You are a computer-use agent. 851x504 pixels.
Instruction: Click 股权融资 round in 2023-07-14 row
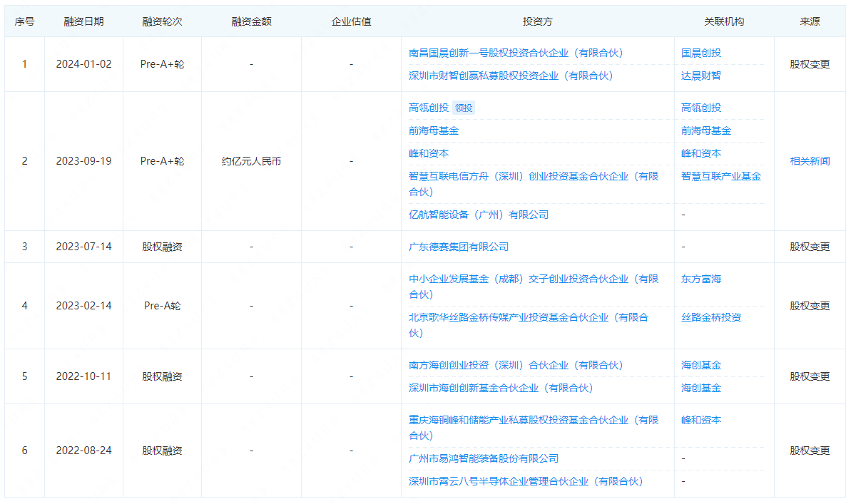pyautogui.click(x=162, y=247)
